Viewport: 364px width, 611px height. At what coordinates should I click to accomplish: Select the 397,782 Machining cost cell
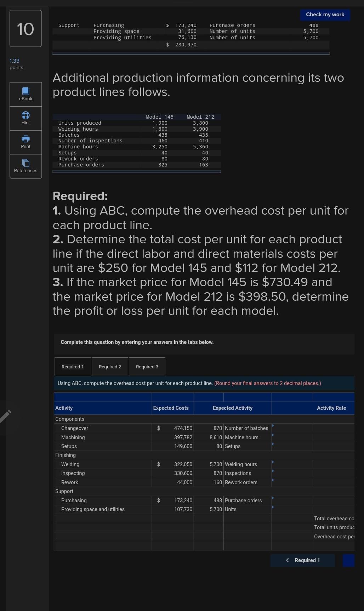[x=173, y=437]
